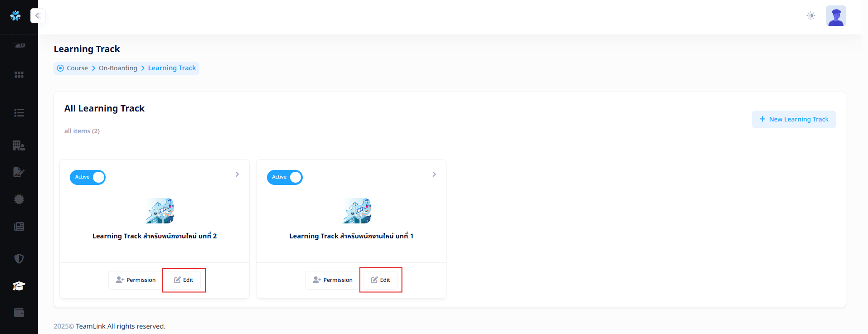Click the TeamLink logo icon
This screenshot has width=868, height=334.
point(15,16)
